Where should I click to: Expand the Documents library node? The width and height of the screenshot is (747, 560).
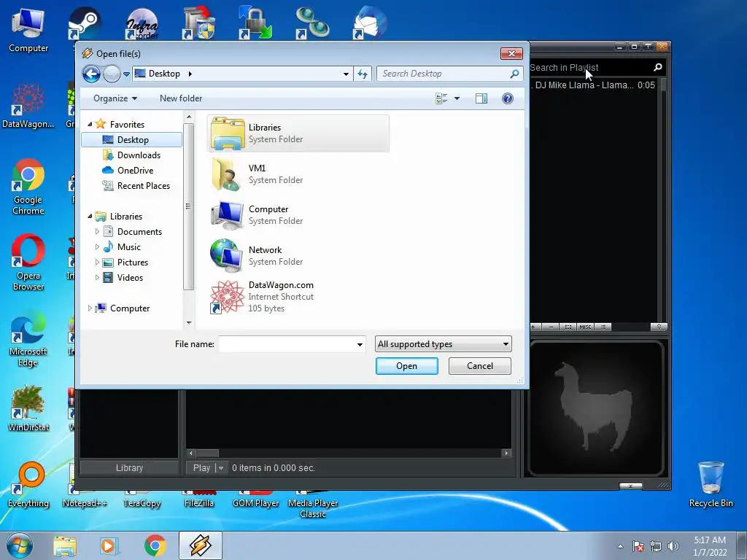[97, 232]
